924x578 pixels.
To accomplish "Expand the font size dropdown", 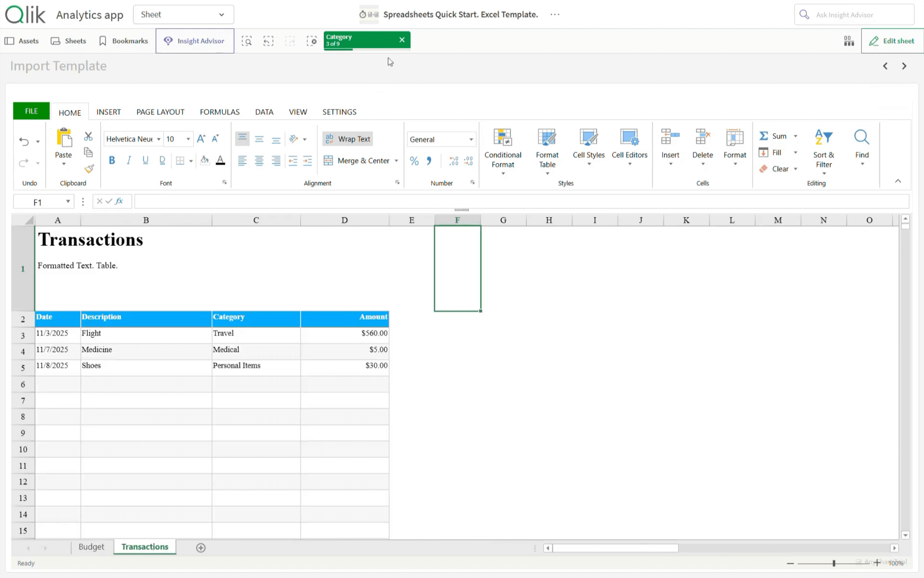I will (x=188, y=139).
